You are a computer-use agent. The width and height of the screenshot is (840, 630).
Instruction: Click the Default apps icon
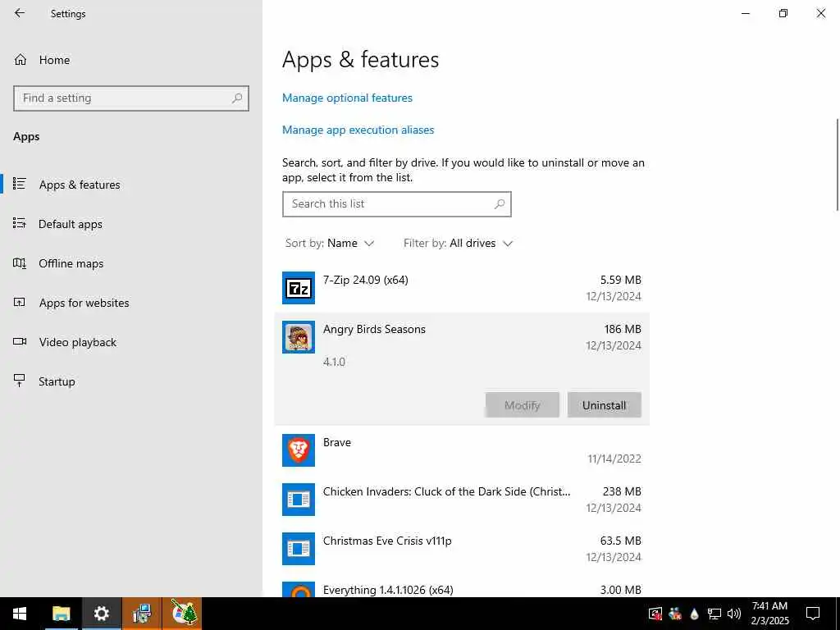20,223
